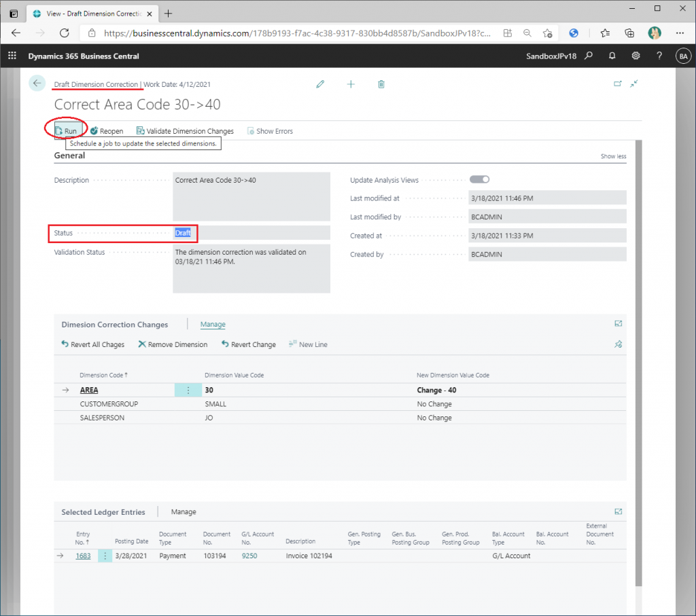
Task: Click the apps grid icon in address bar
Action: [x=507, y=33]
